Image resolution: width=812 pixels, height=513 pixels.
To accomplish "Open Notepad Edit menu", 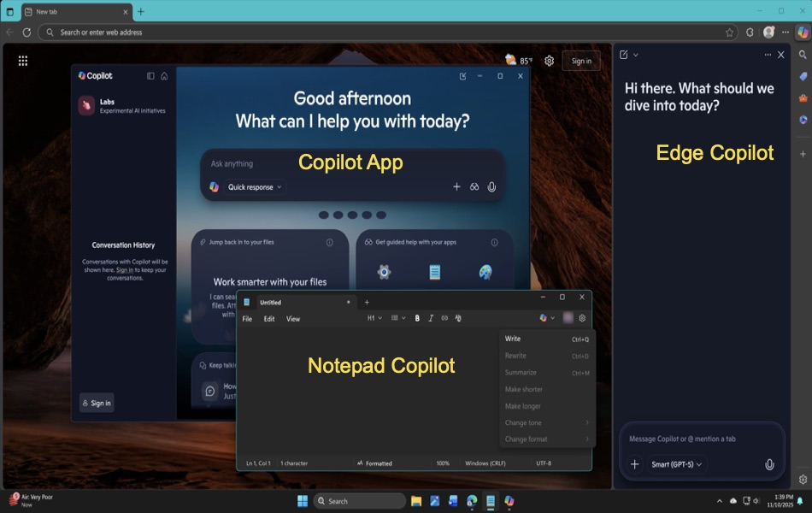I will point(269,319).
